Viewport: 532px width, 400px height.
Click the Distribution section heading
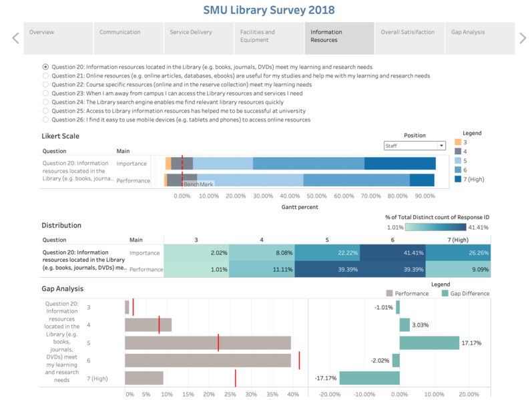61,226
